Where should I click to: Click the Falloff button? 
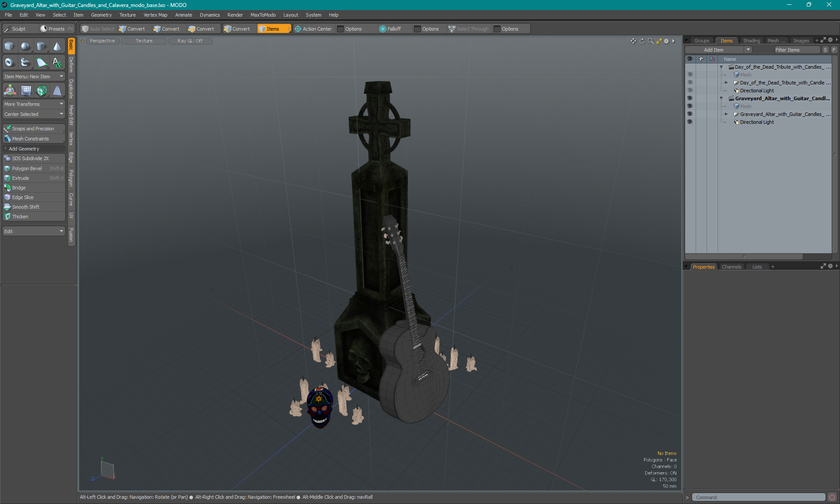pos(390,29)
